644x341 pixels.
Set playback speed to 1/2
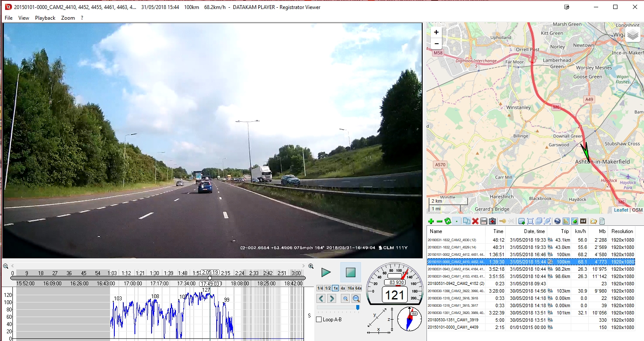tap(328, 288)
